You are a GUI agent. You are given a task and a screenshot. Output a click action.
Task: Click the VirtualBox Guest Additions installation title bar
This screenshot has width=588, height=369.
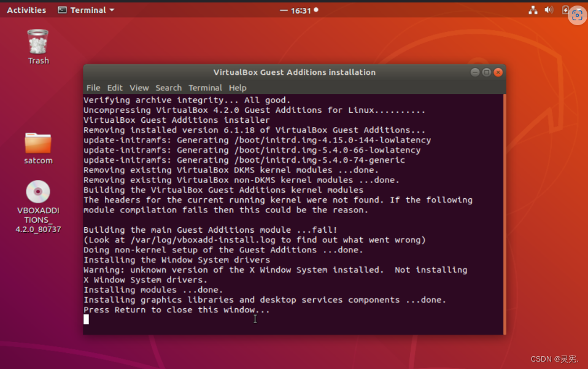click(x=295, y=72)
